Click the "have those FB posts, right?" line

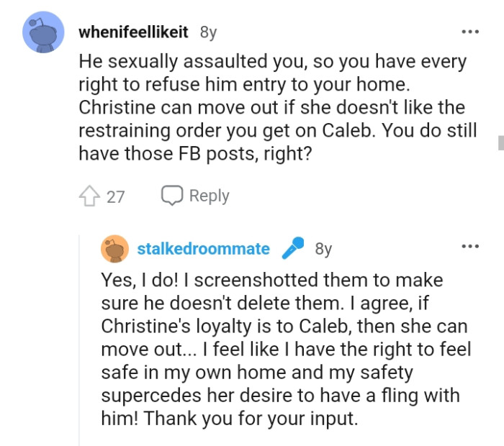click(194, 153)
